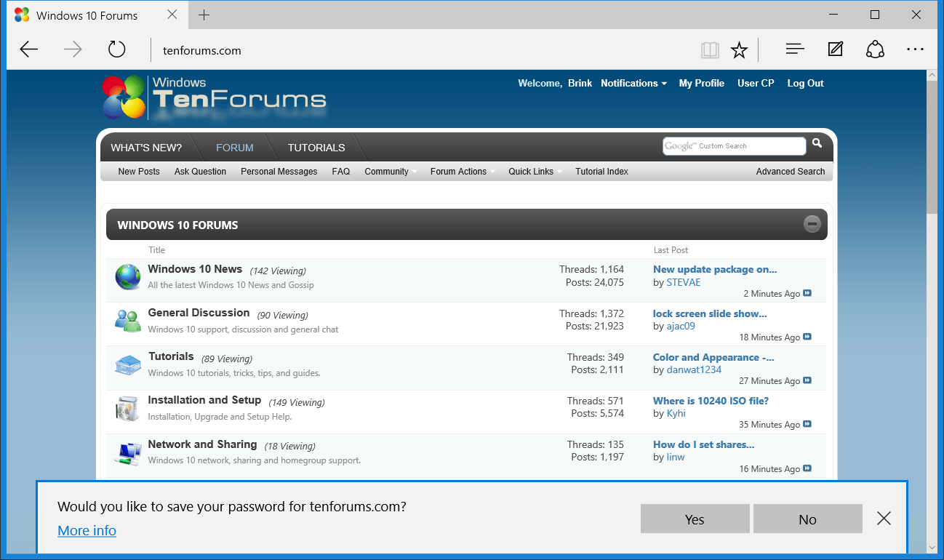Image resolution: width=944 pixels, height=560 pixels.
Task: Add page to favorites with star icon
Action: tap(740, 49)
